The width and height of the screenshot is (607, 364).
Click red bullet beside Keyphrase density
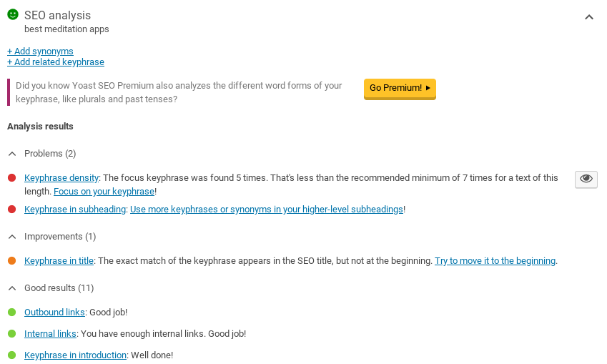coord(11,177)
